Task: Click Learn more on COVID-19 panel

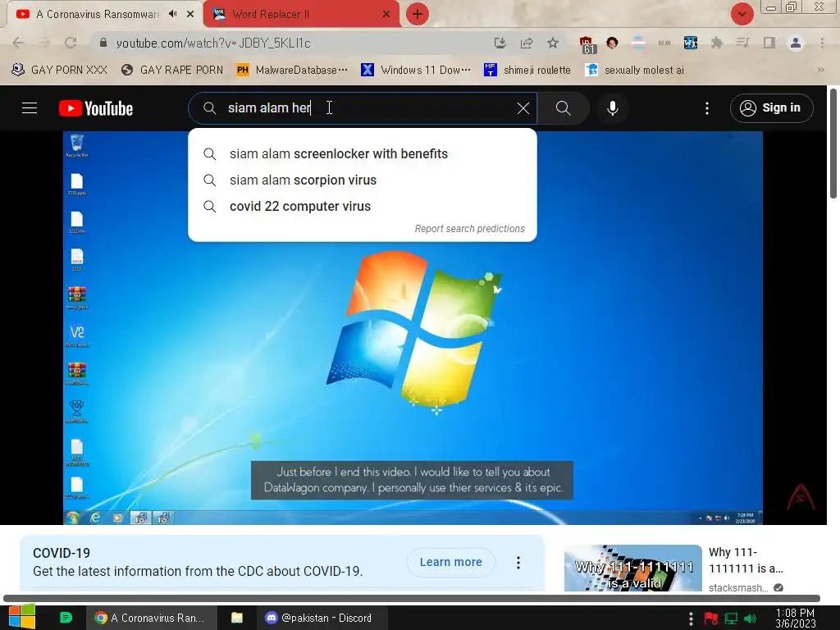Action: (450, 562)
